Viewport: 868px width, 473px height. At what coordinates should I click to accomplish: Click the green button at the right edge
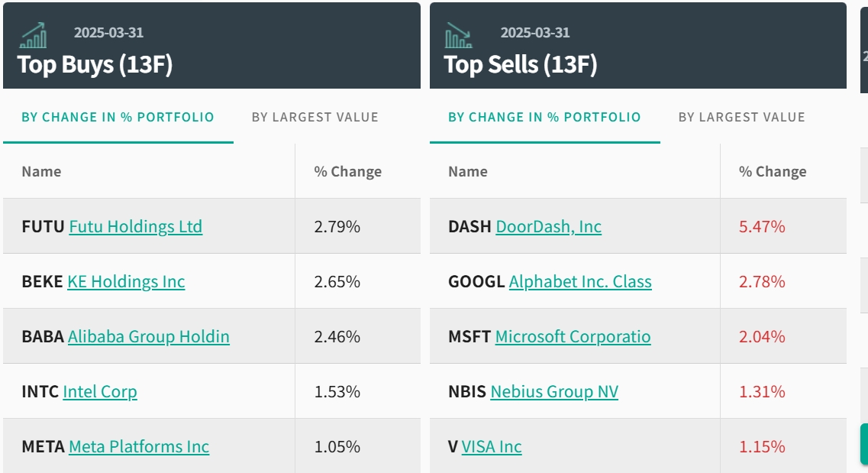tap(863, 444)
